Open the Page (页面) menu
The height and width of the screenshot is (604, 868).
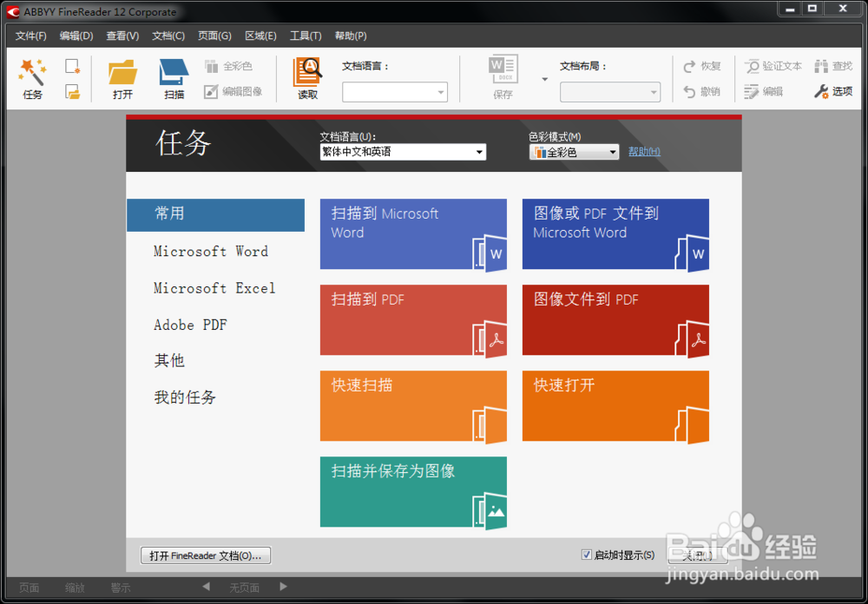click(214, 36)
